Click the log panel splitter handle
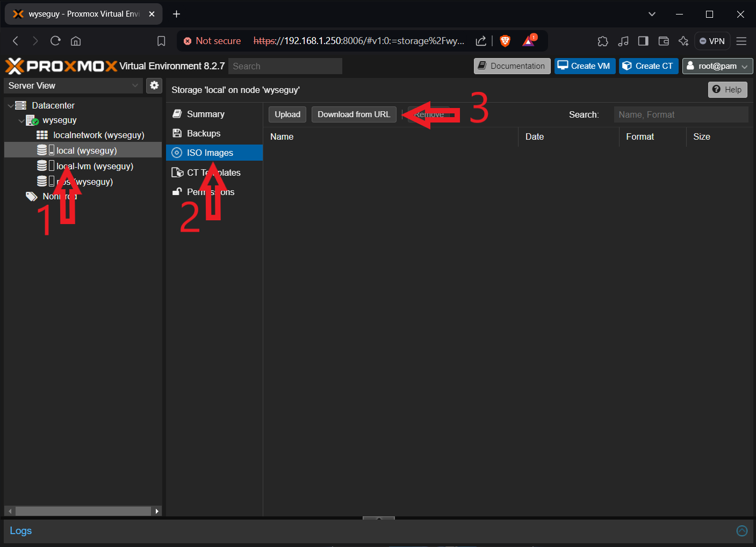The height and width of the screenshot is (547, 756). coord(379,518)
